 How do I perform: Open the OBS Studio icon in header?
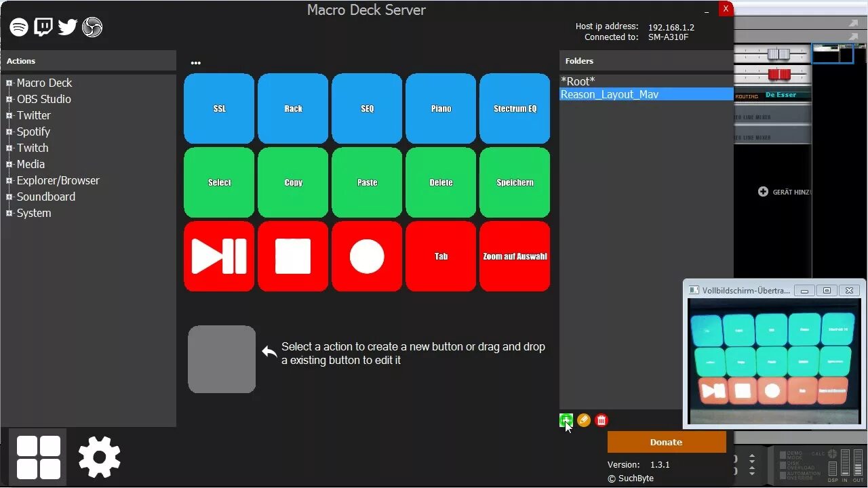pyautogui.click(x=92, y=27)
